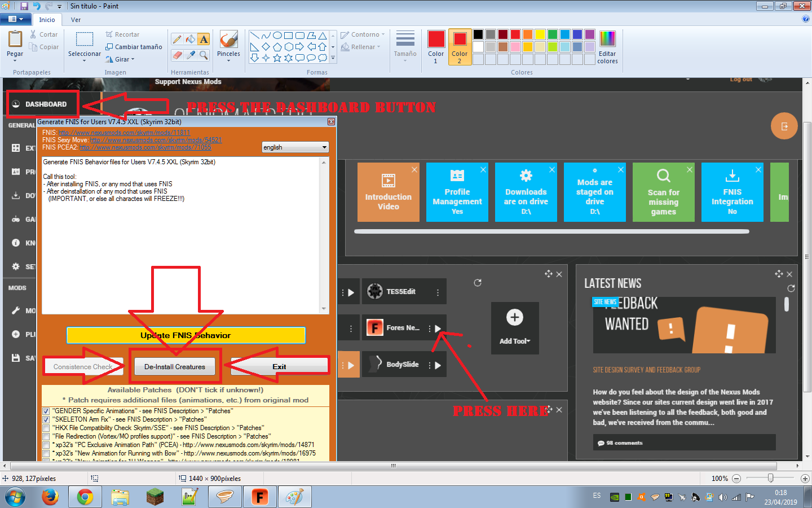Click the Add Tool plus icon
The image size is (812, 508).
[x=514, y=317]
